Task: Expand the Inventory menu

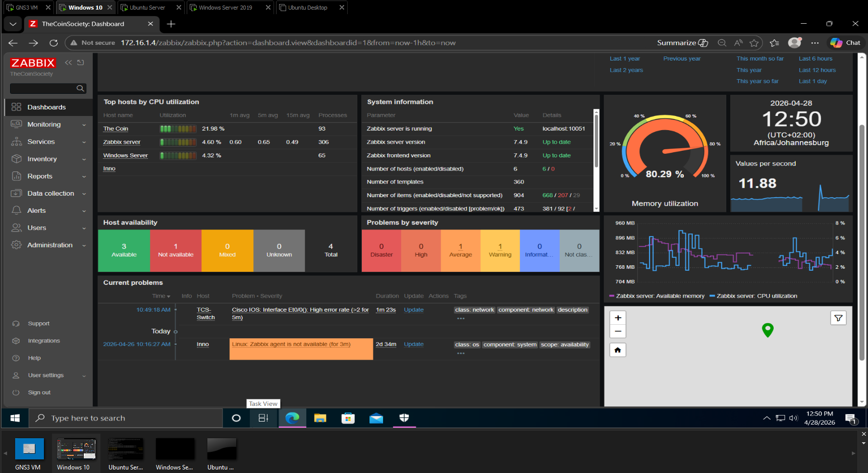Action: click(48, 159)
